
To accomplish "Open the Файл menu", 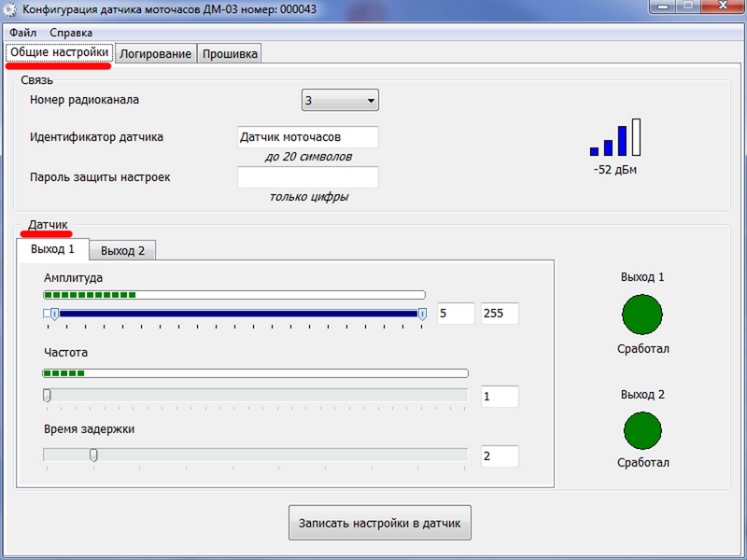I will tap(22, 33).
